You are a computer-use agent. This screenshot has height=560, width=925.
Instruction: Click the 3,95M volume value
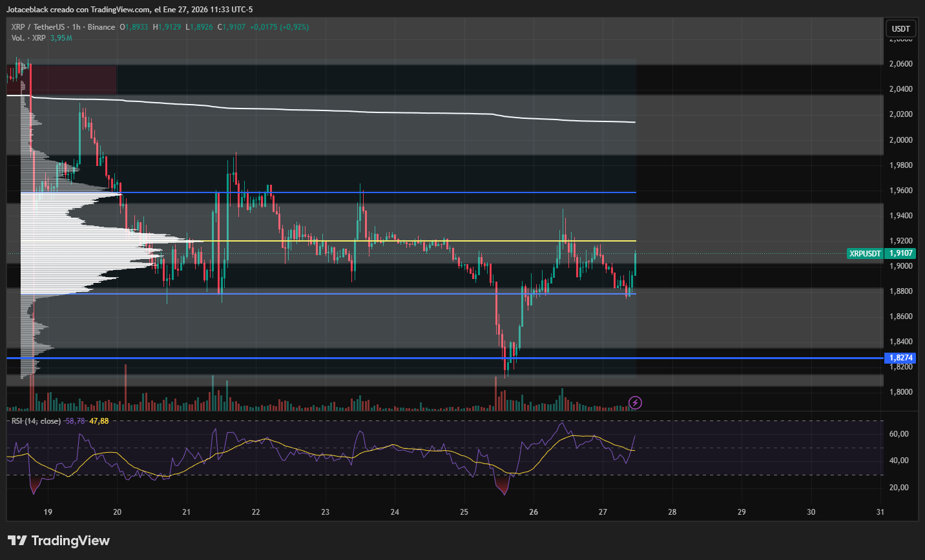(x=61, y=38)
